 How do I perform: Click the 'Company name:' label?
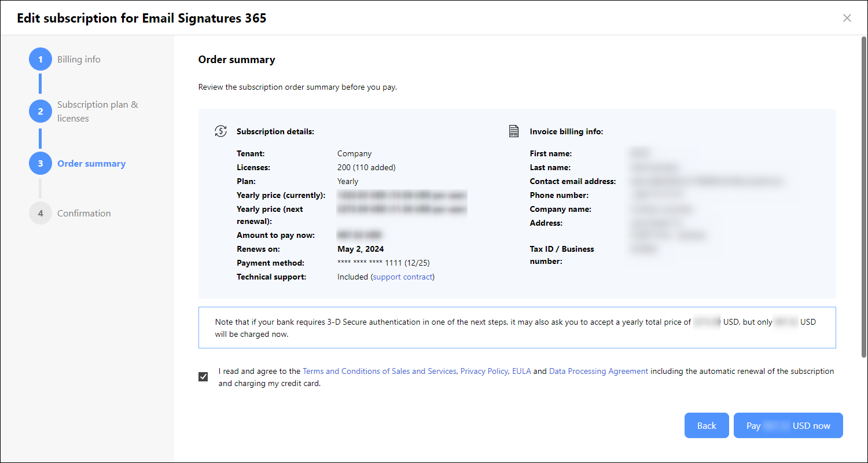click(x=561, y=209)
